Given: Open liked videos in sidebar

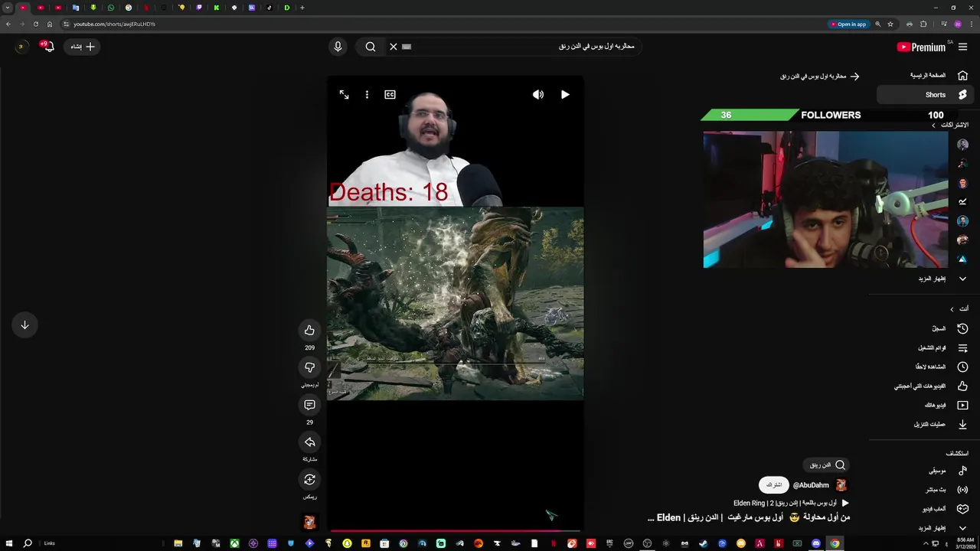Looking at the screenshot, I should pyautogui.click(x=929, y=386).
